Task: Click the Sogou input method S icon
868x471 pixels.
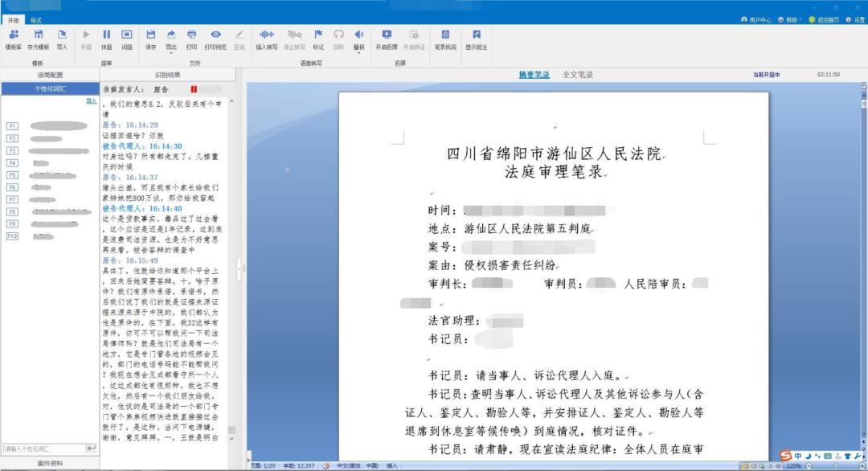Action: pyautogui.click(x=785, y=456)
